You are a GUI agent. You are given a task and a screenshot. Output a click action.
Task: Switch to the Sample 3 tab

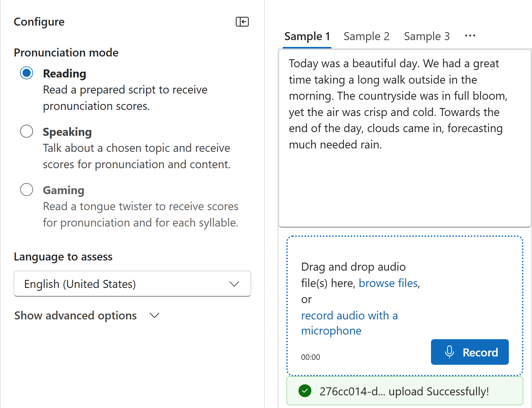[x=427, y=36]
